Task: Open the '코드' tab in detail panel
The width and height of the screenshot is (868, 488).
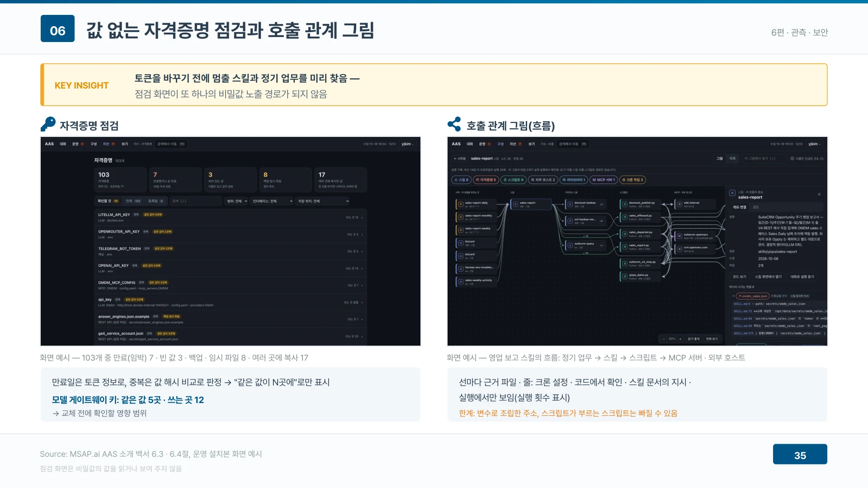Action: pyautogui.click(x=756, y=207)
